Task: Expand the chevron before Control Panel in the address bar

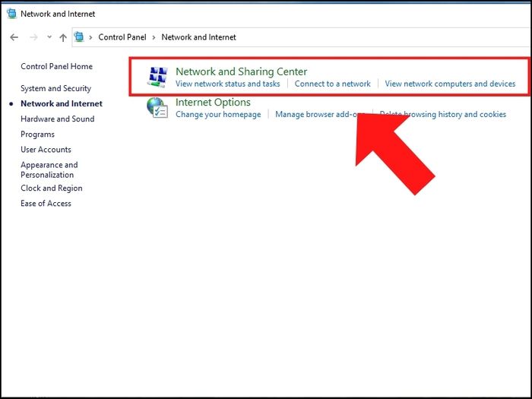Action: (90, 37)
